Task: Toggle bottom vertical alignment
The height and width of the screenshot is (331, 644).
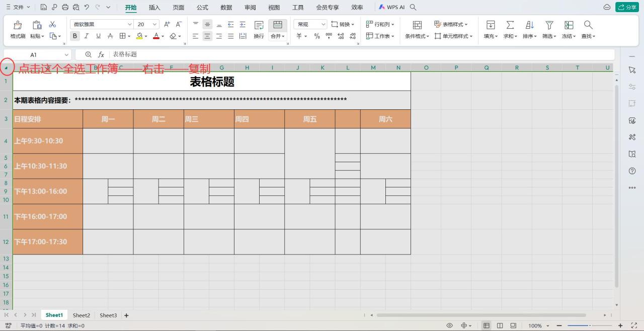Action: coord(219,24)
